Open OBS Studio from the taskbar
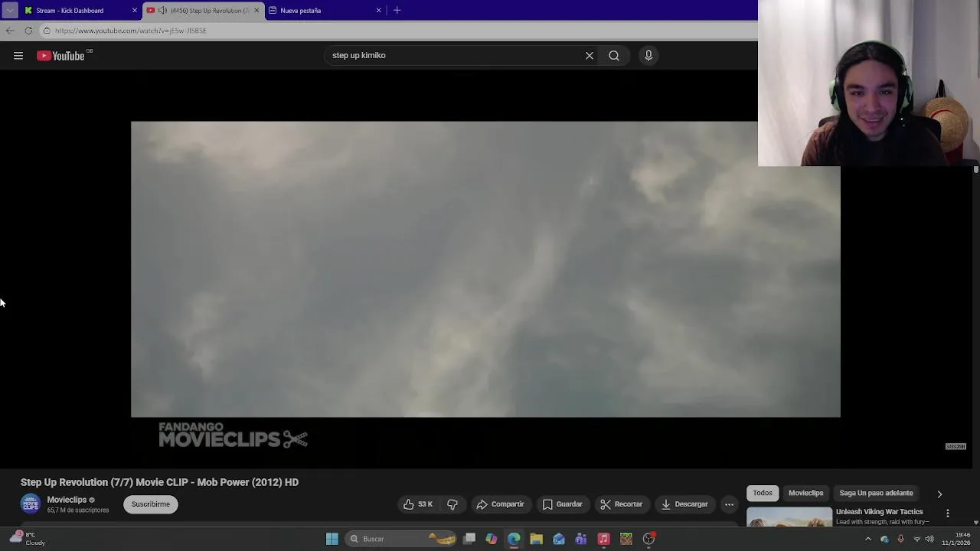The height and width of the screenshot is (551, 980). pyautogui.click(x=648, y=539)
